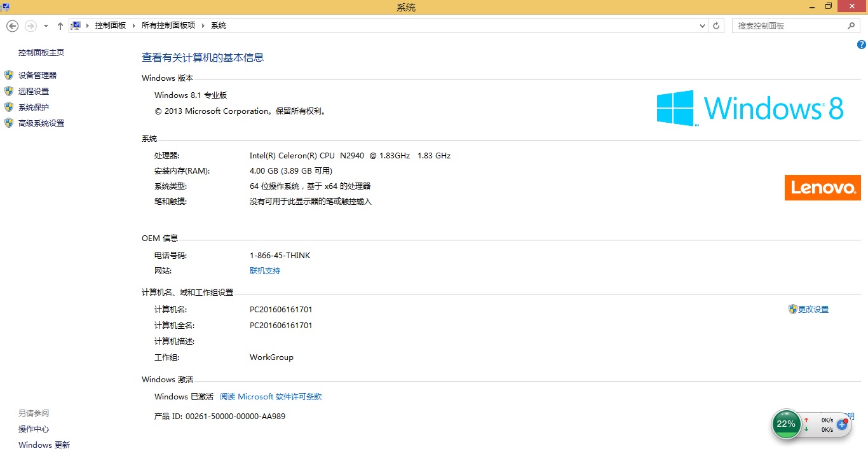Expand the arrow after 所有控制面板项

point(203,25)
